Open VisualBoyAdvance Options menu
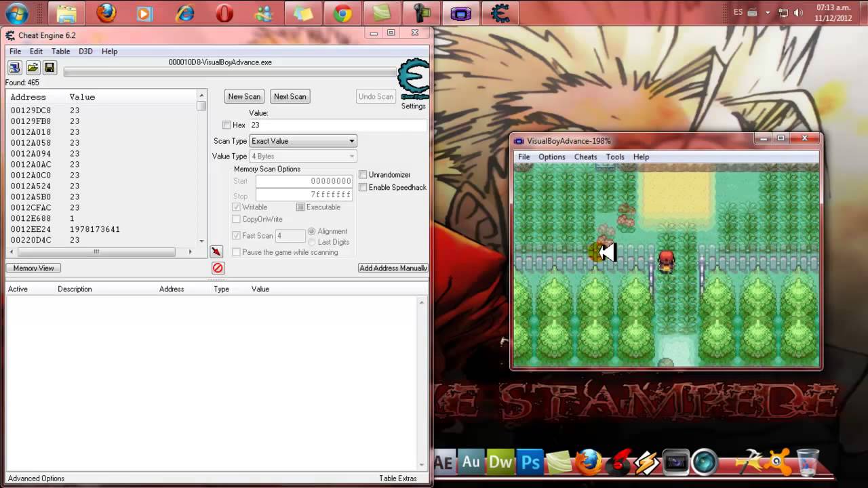The height and width of the screenshot is (488, 868). (551, 157)
